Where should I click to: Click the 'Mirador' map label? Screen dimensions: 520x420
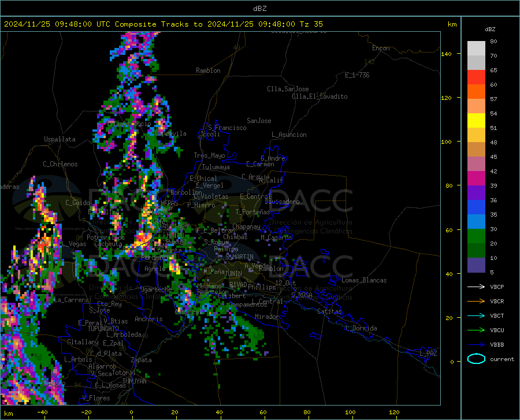pyautogui.click(x=267, y=317)
